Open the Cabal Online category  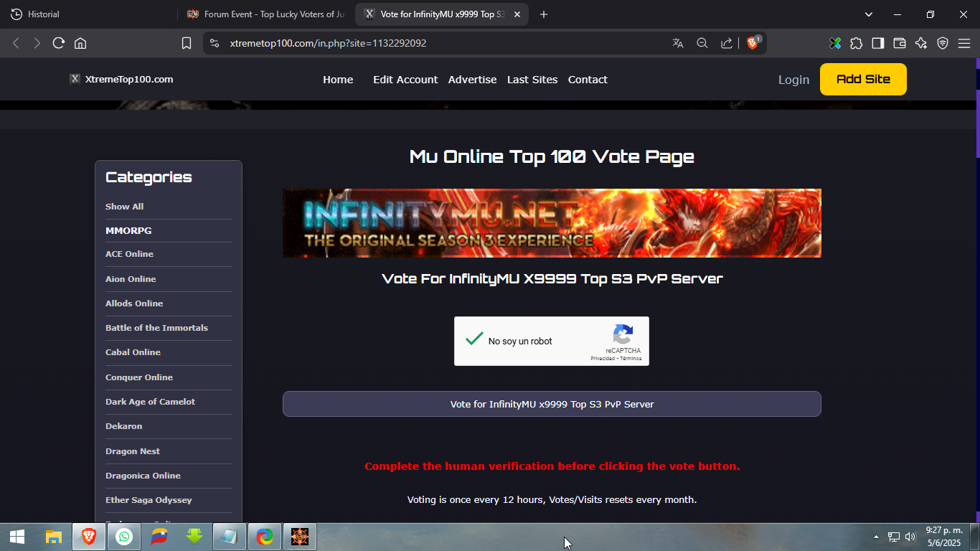click(x=133, y=352)
